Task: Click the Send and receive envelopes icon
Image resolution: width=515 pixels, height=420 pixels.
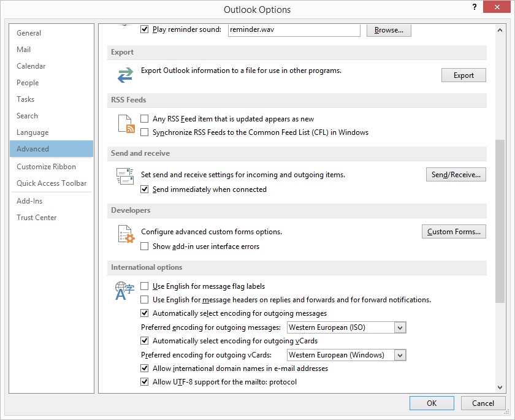Action: coord(125,176)
